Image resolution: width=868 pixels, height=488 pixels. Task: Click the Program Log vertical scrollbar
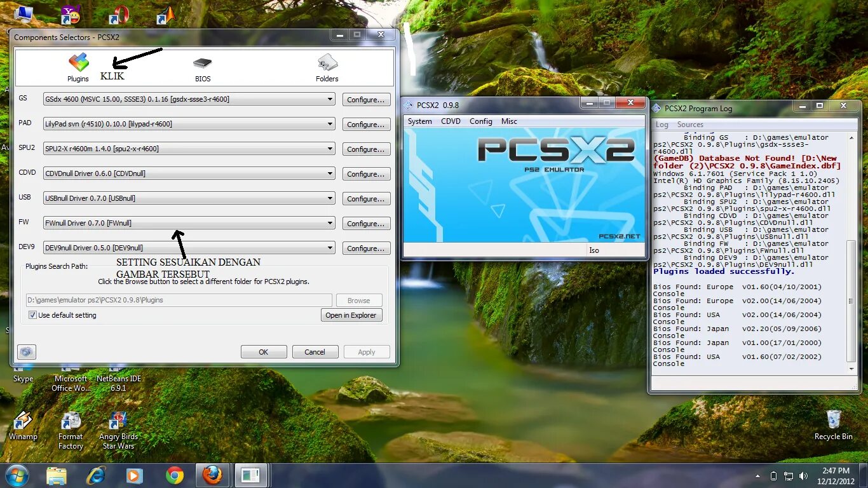851,252
